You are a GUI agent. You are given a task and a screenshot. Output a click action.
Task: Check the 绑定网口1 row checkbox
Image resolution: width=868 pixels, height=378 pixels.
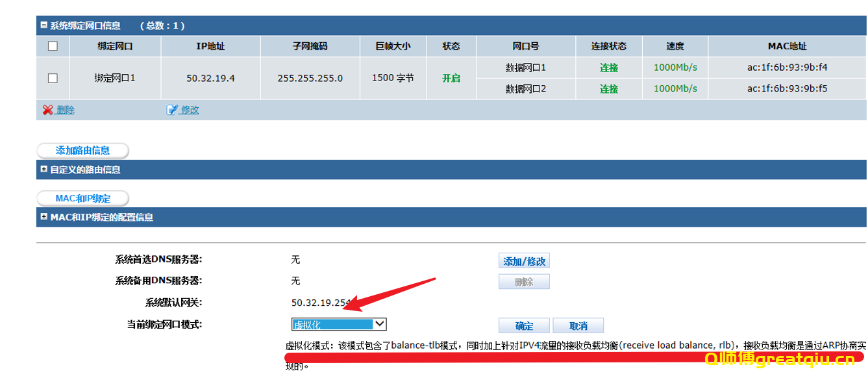(x=53, y=77)
